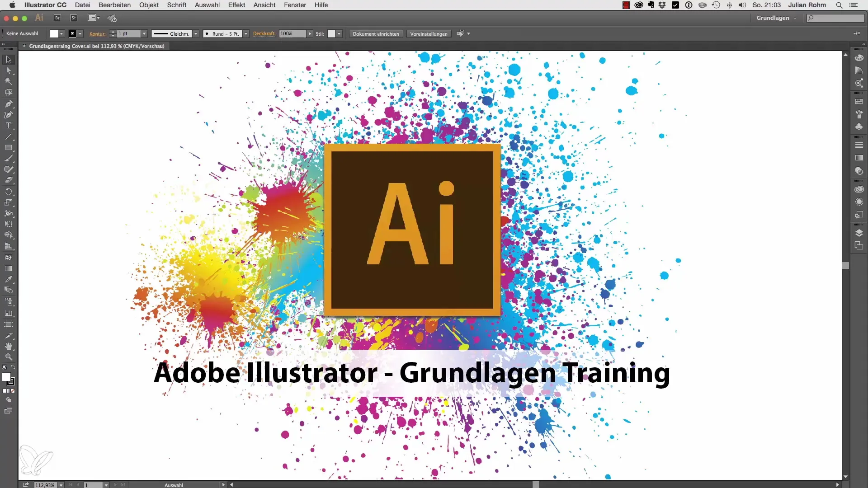Expand the stroke weight dropdown
The width and height of the screenshot is (868, 488).
144,34
